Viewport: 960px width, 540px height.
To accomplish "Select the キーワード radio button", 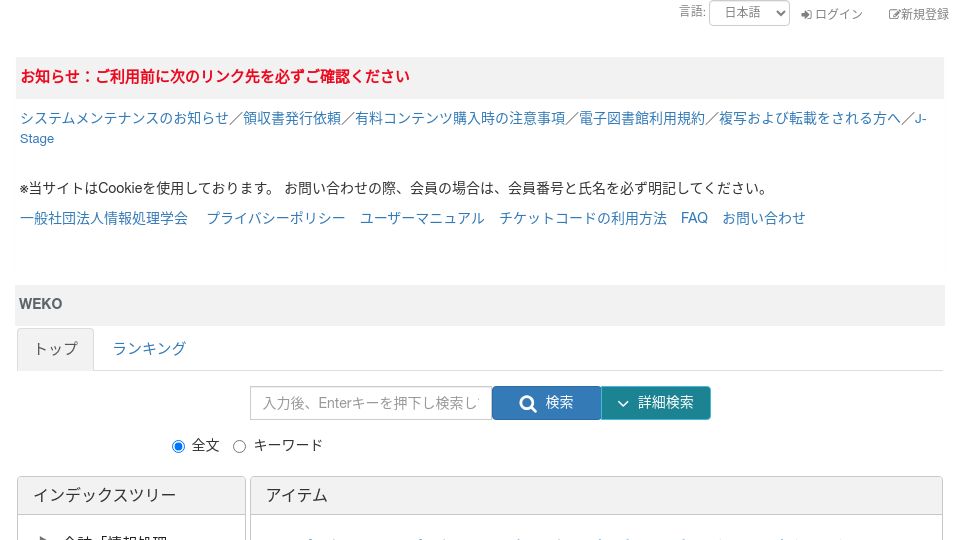I will (239, 446).
